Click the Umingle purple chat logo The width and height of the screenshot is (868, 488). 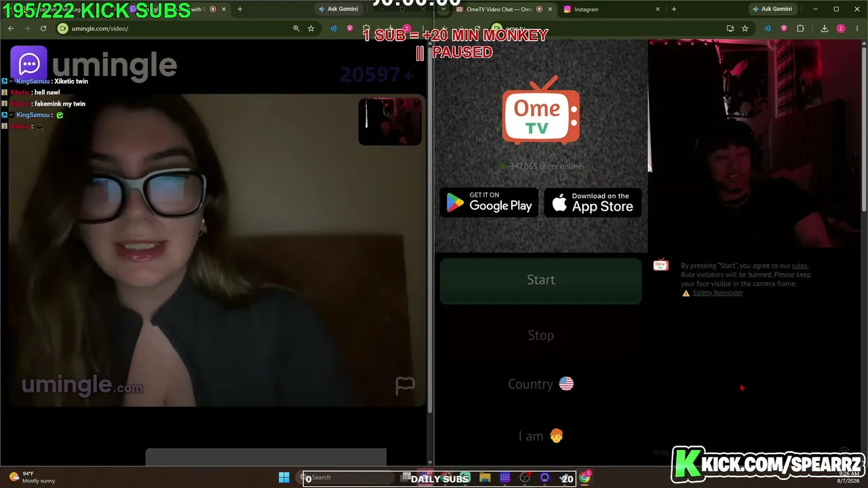[28, 64]
